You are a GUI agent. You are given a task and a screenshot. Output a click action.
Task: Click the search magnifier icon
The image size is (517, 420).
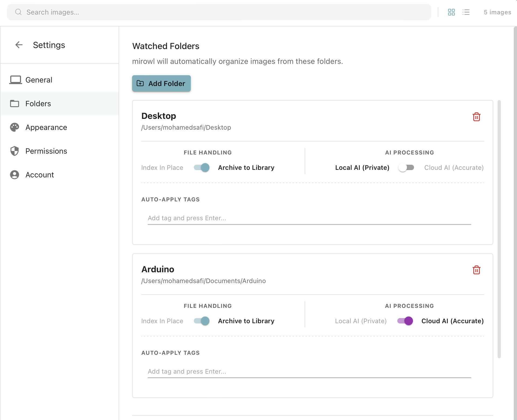(x=18, y=12)
